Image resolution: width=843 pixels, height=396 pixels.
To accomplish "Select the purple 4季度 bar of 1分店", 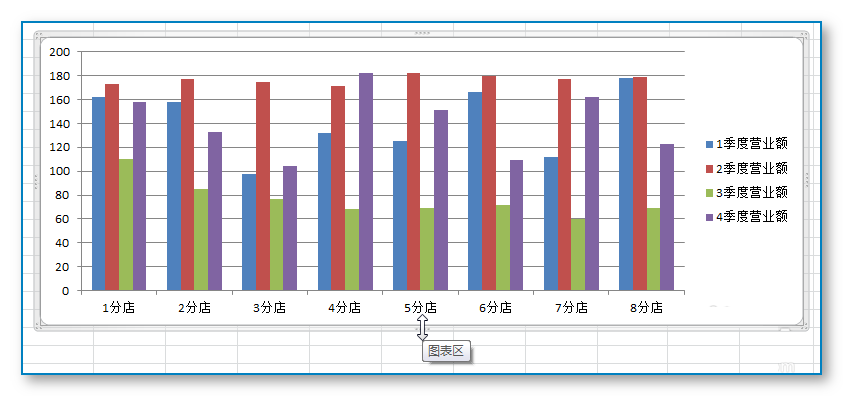I will 139,196.
